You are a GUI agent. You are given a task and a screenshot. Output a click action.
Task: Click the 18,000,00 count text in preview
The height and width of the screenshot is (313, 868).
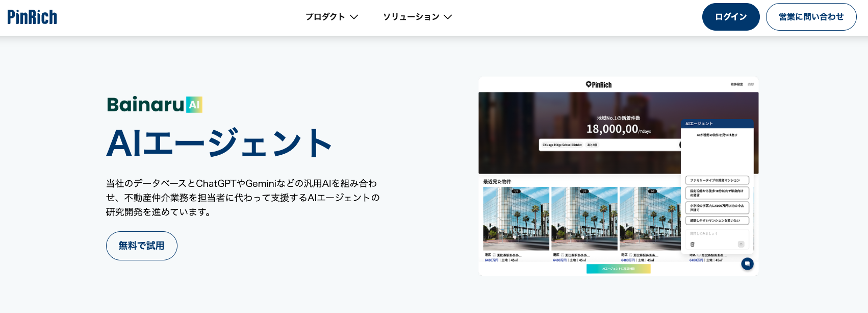tap(612, 129)
